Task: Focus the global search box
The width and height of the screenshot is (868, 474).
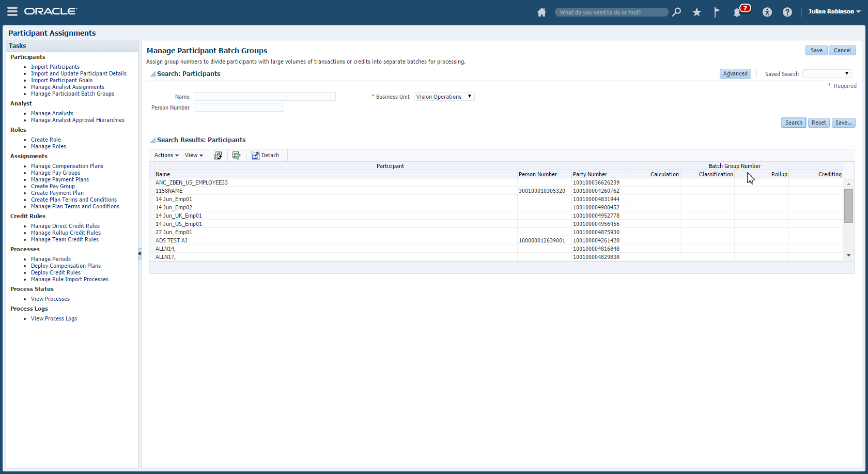Action: (611, 12)
